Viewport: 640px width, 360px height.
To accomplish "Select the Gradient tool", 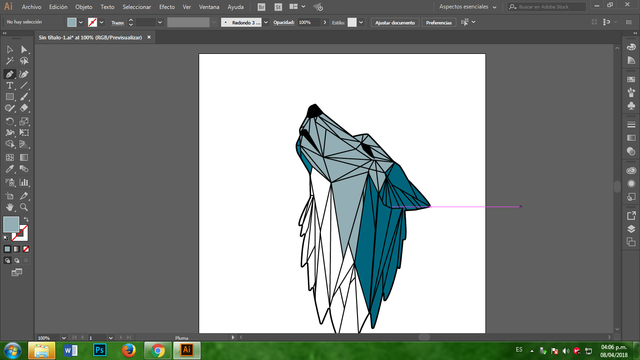I will pyautogui.click(x=24, y=158).
